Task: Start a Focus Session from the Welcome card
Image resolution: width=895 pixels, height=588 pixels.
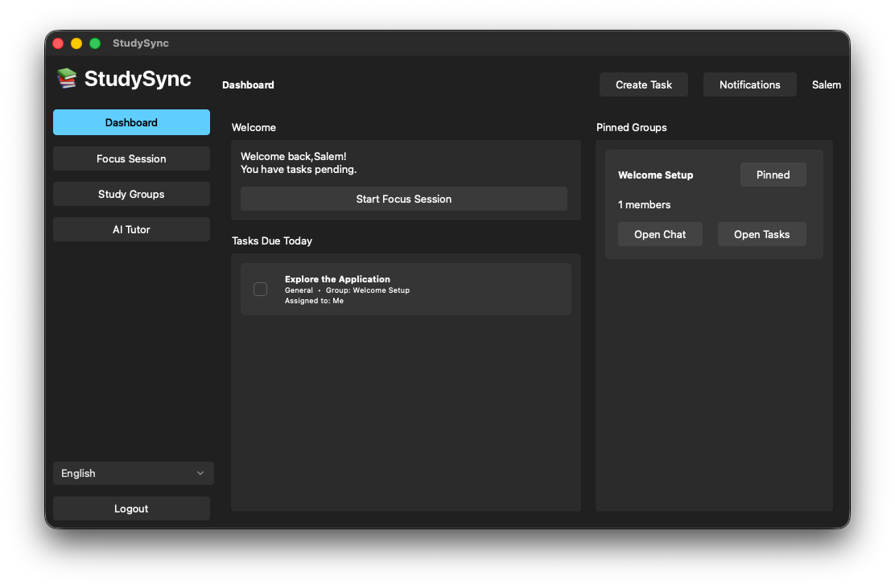Action: click(x=404, y=199)
